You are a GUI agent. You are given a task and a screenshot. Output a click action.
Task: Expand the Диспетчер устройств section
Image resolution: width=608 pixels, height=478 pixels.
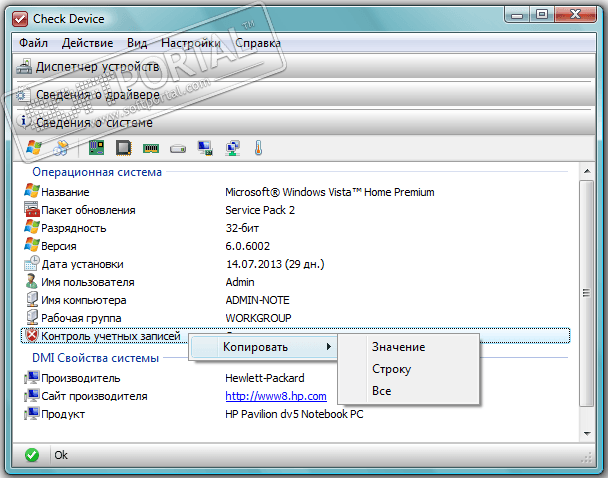(304, 66)
